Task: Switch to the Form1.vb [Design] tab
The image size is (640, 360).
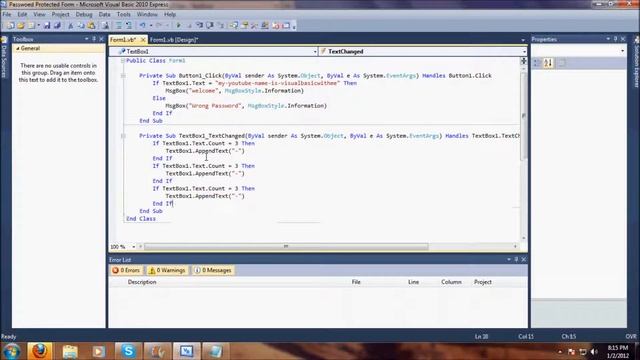Action: coord(173,40)
